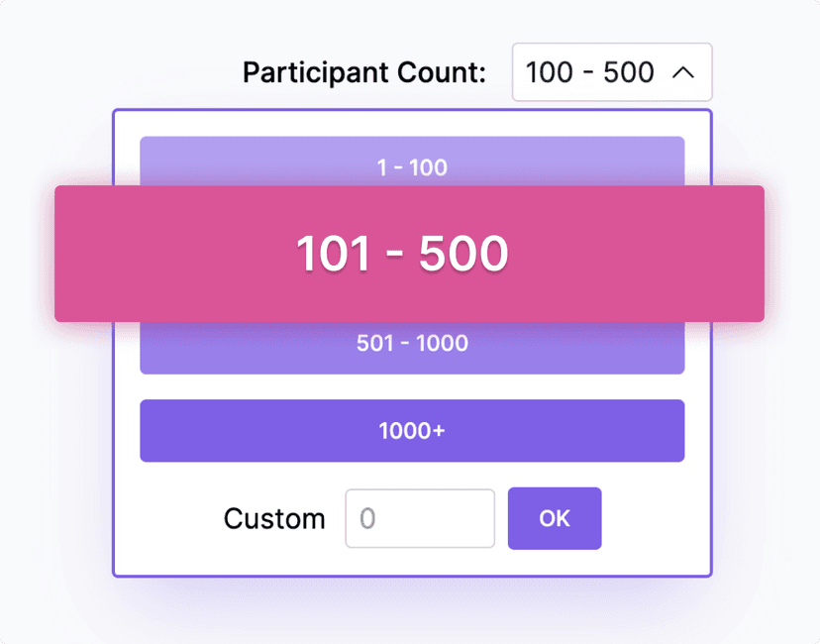This screenshot has height=644, width=820.
Task: Choose the highlighted 101 - 500 option
Action: click(x=410, y=254)
